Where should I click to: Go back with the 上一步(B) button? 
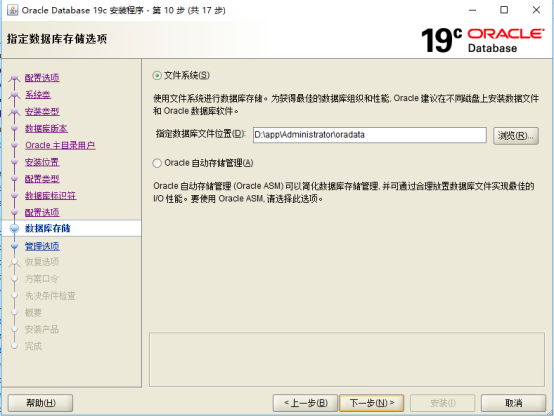click(x=305, y=403)
